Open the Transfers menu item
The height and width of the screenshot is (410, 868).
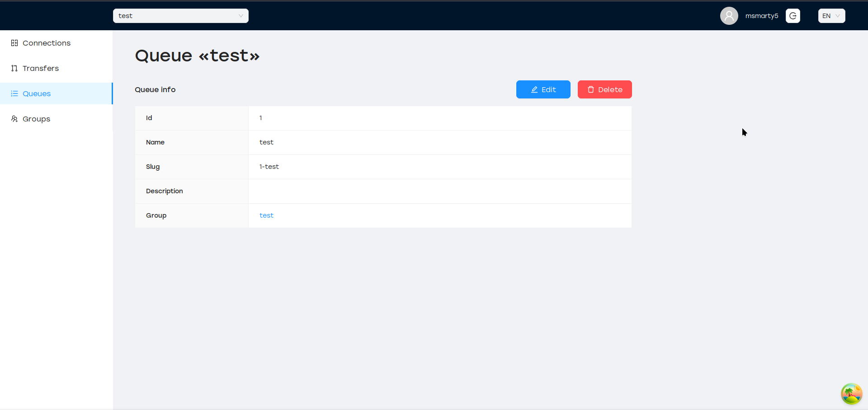41,68
